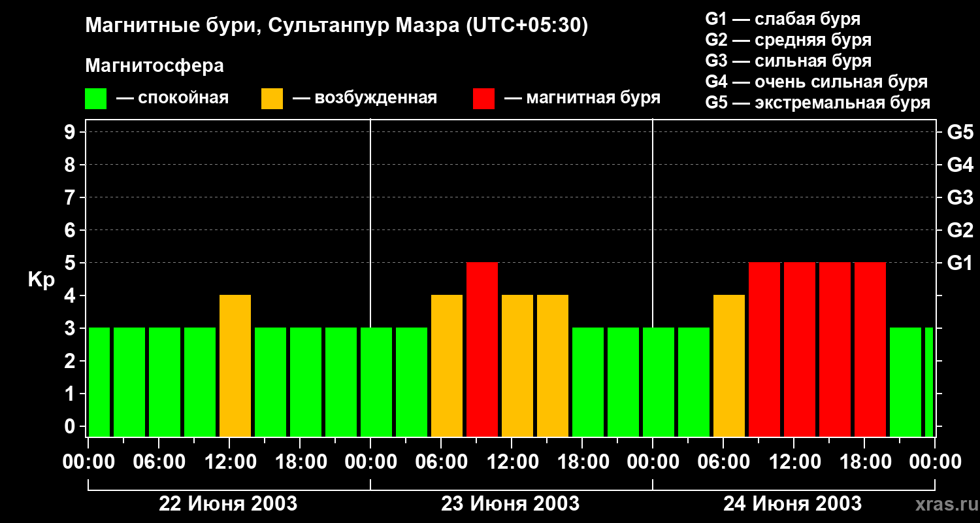Click the '06:00' tick label of 22 June
The image size is (980, 523).
[159, 462]
